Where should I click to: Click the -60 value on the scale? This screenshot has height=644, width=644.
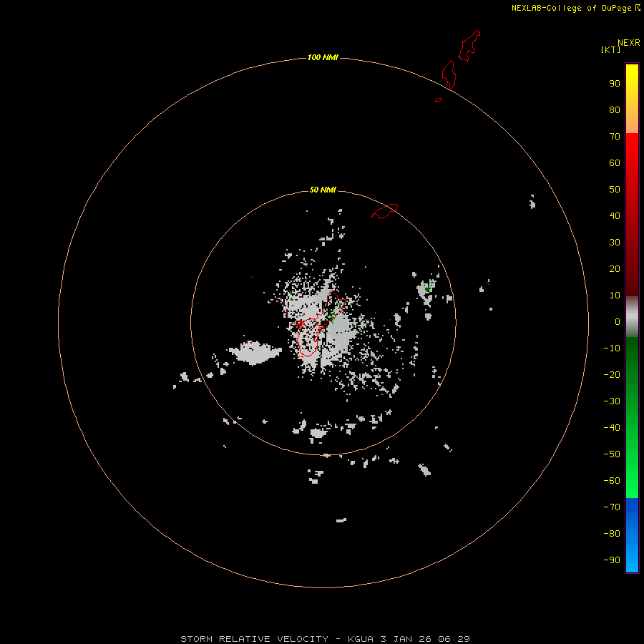click(612, 481)
